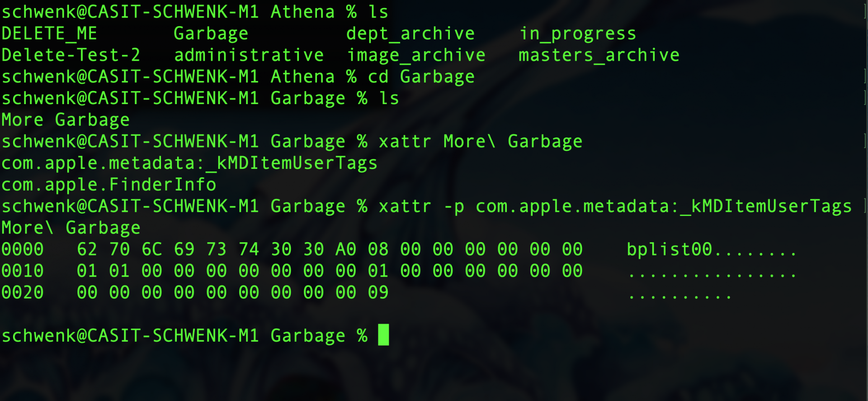Click the hex offset 0000
The width and height of the screenshot is (868, 401).
coord(23,249)
